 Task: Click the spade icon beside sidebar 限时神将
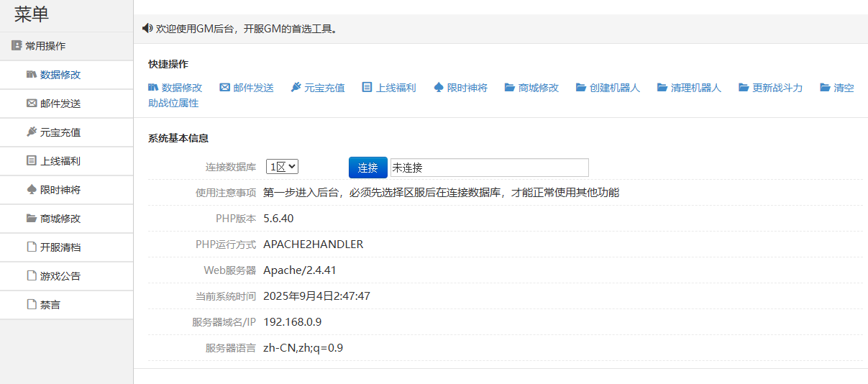point(31,189)
